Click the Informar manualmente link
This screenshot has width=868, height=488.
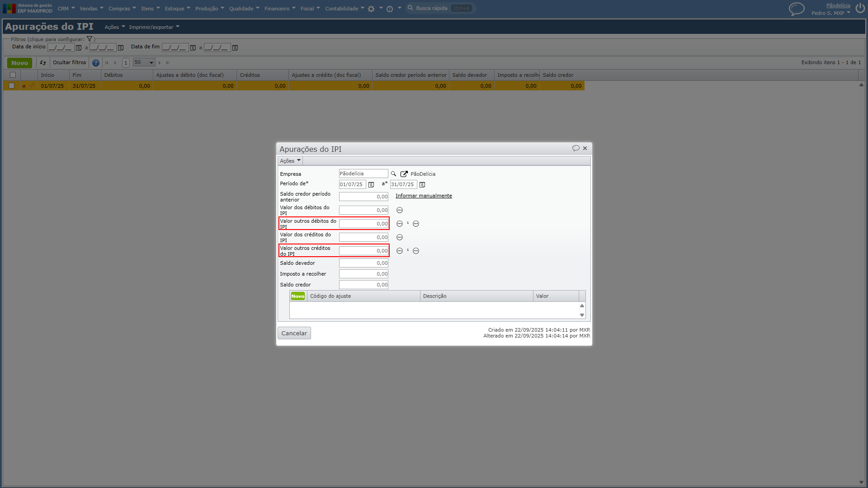click(424, 196)
